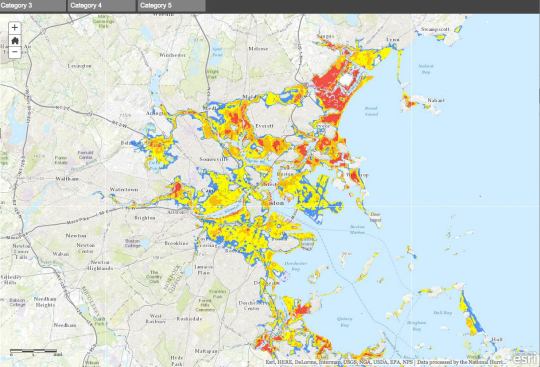Switch to the Category 4 tab
540x367 pixels.
(102, 6)
